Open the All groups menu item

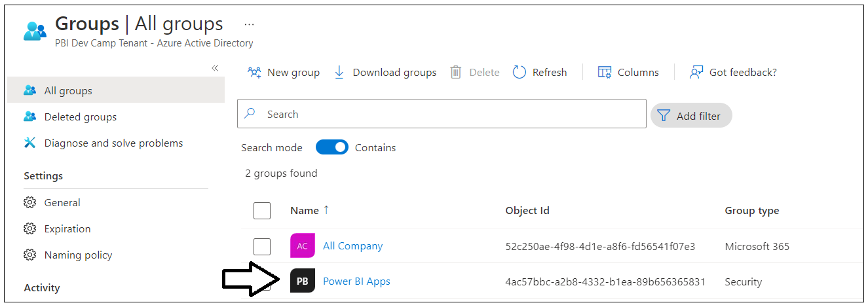[116, 90]
